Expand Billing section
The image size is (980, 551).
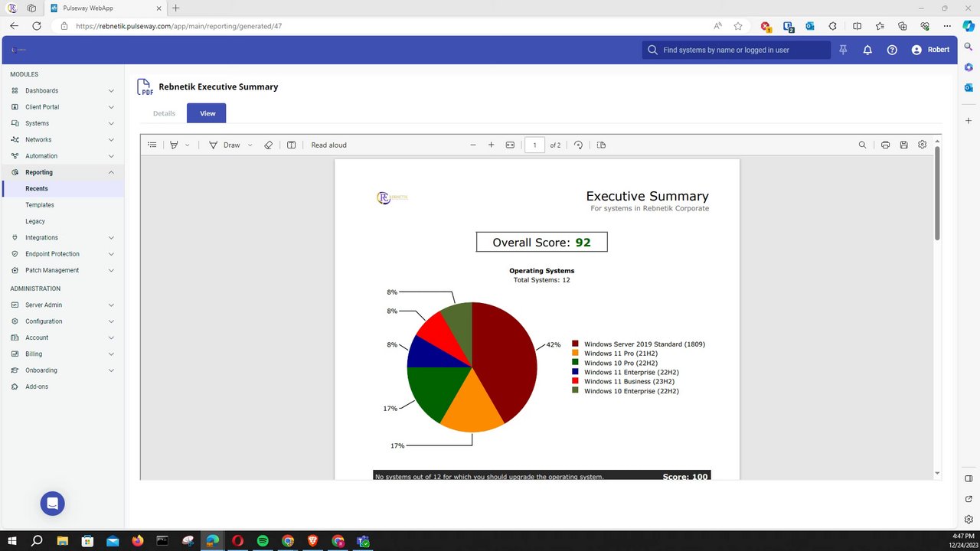[x=62, y=354]
